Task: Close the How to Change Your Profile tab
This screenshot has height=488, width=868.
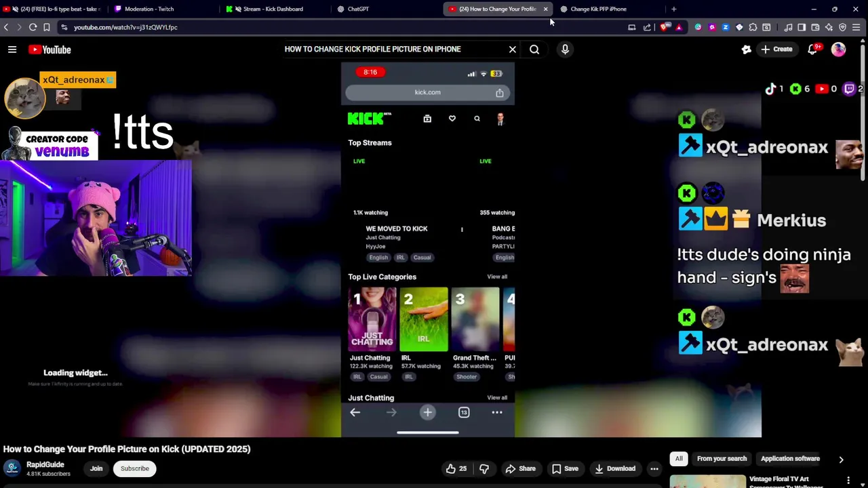Action: click(545, 9)
